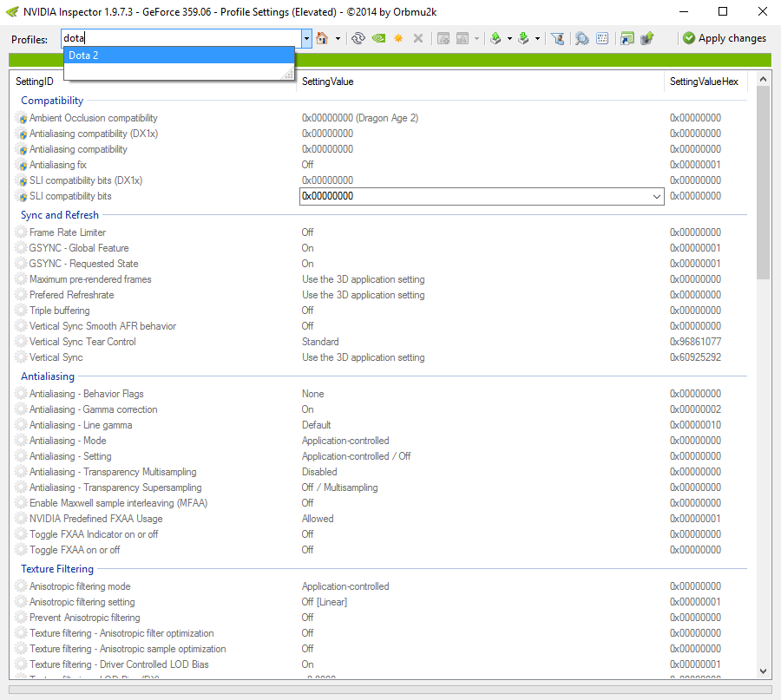Viewport: 781px width, 700px height.
Task: Go to the global profile via home icon
Action: [322, 38]
